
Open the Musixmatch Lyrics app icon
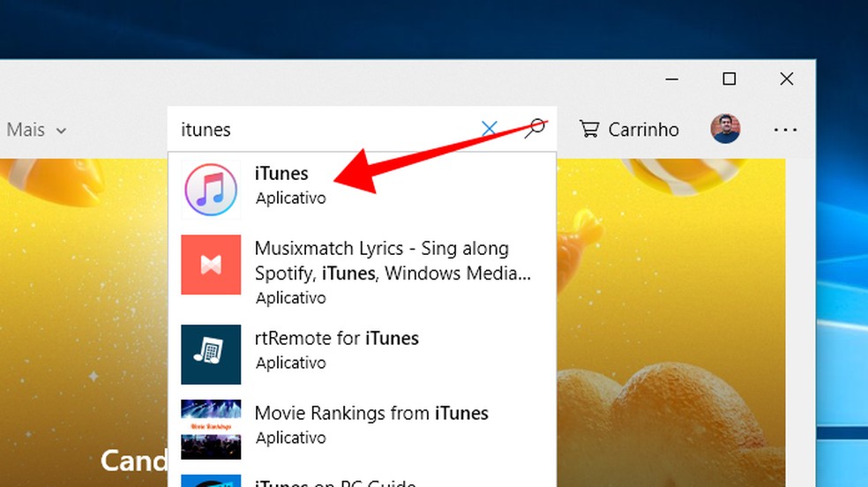[x=211, y=265]
